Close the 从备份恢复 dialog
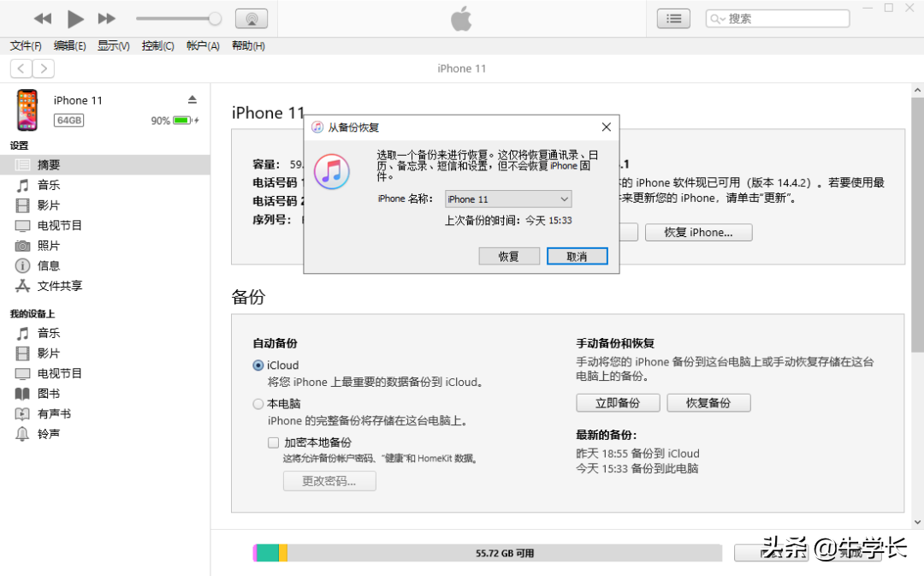 (x=607, y=127)
